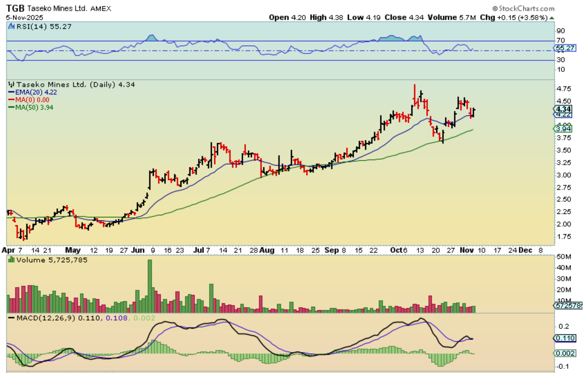Click the green up-arrow next to Chg
588x373 pixels.
click(551, 18)
